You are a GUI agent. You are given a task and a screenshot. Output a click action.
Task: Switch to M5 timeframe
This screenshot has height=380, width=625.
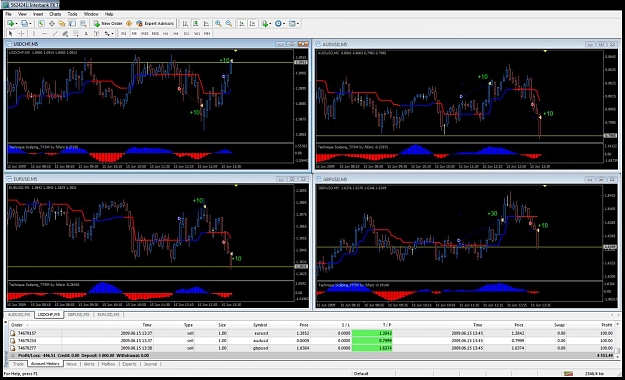(134, 34)
